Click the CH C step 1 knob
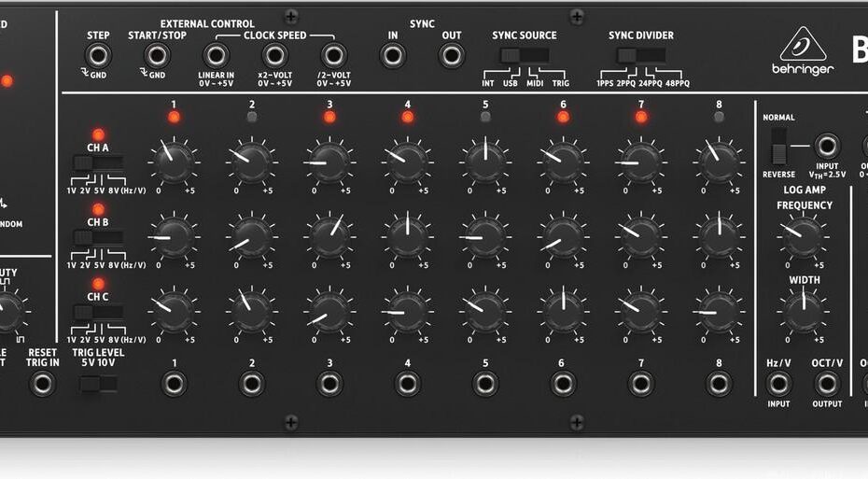 174,312
